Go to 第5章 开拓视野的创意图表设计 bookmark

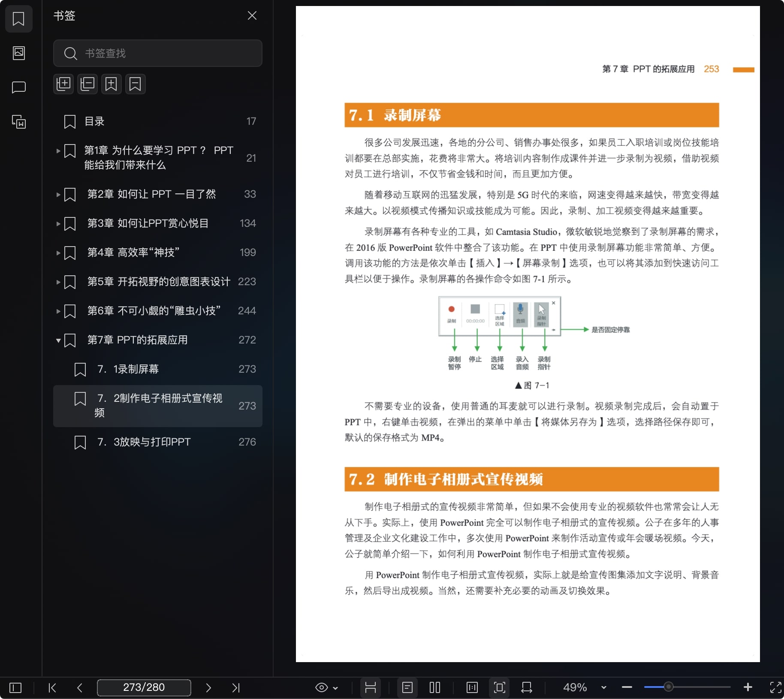[159, 282]
